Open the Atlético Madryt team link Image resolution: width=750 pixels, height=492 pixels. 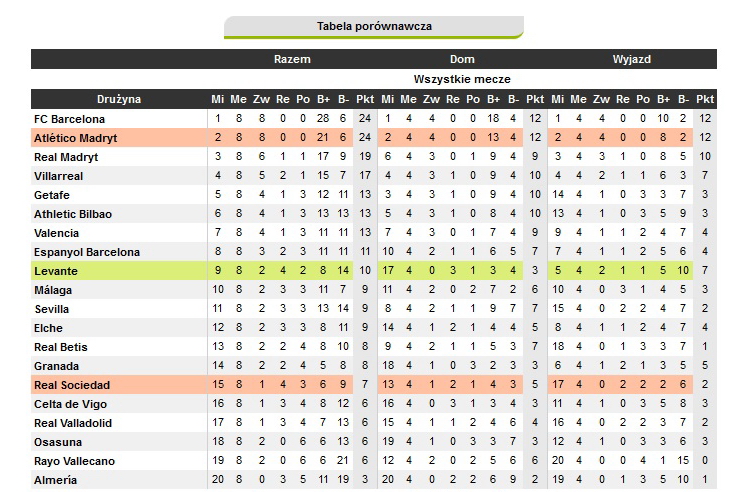[x=72, y=138]
